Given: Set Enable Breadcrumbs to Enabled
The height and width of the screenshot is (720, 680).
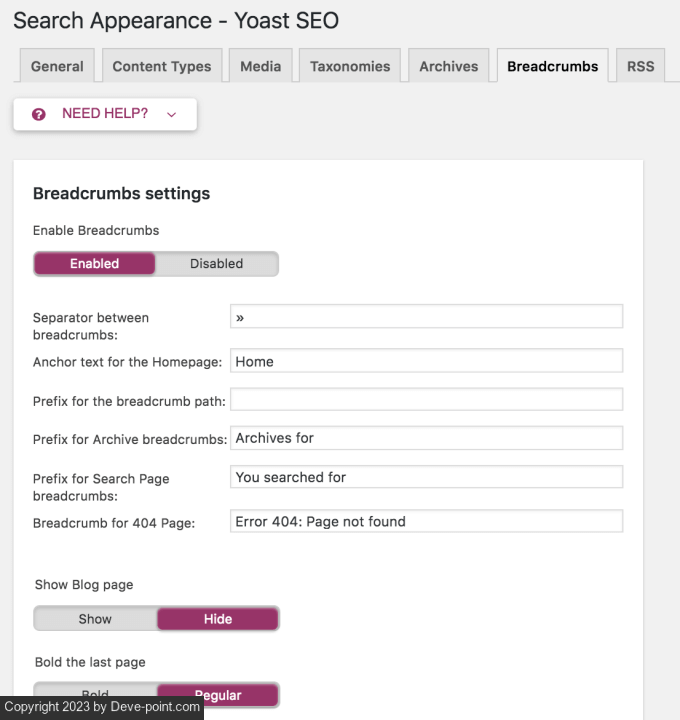Looking at the screenshot, I should [95, 264].
